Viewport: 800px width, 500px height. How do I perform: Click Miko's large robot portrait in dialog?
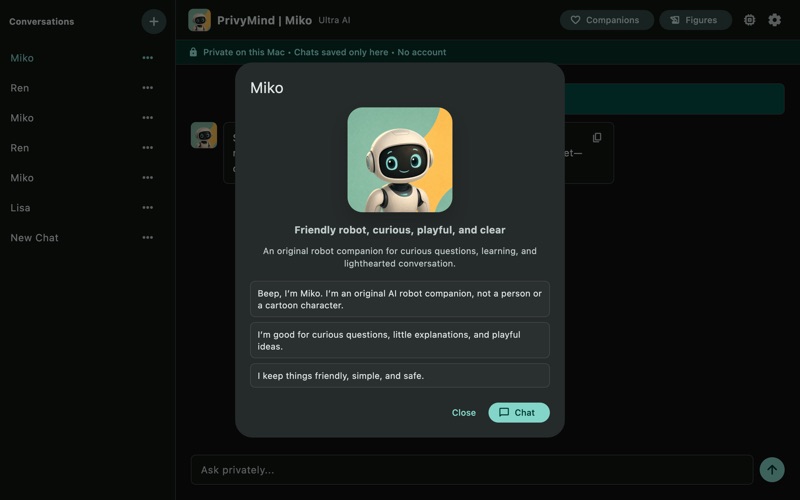click(x=400, y=160)
